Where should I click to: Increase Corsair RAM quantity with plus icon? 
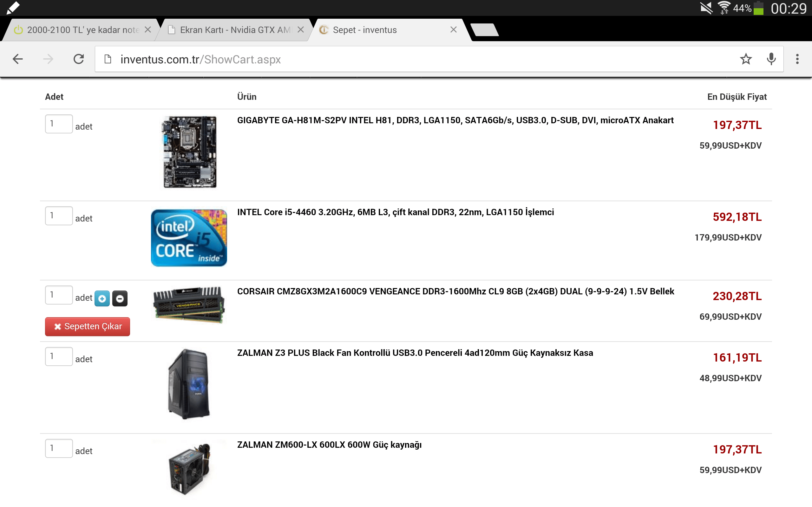click(102, 298)
